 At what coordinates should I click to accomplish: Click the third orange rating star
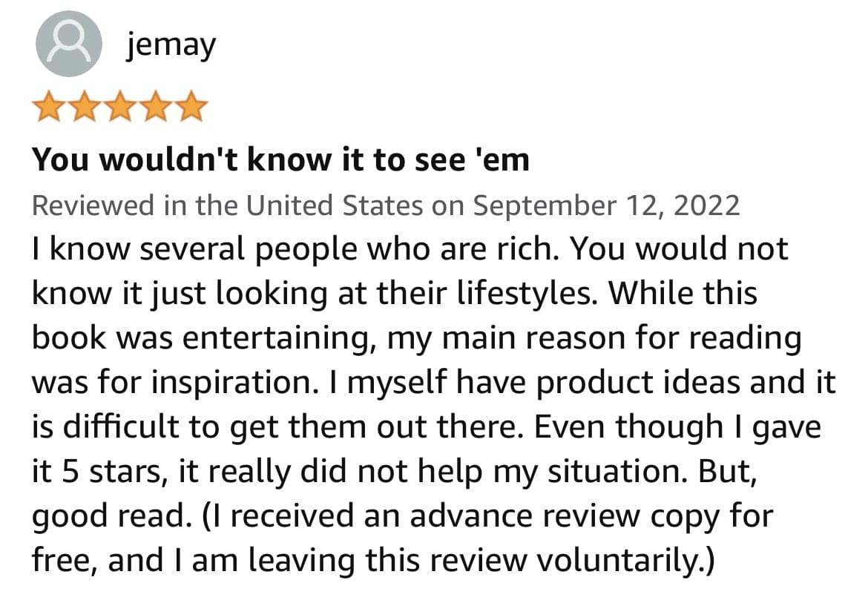pos(120,107)
